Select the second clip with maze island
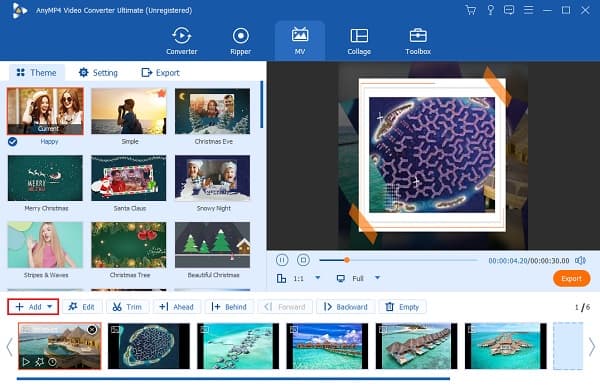Screen dimensions: 600x388 point(149,346)
